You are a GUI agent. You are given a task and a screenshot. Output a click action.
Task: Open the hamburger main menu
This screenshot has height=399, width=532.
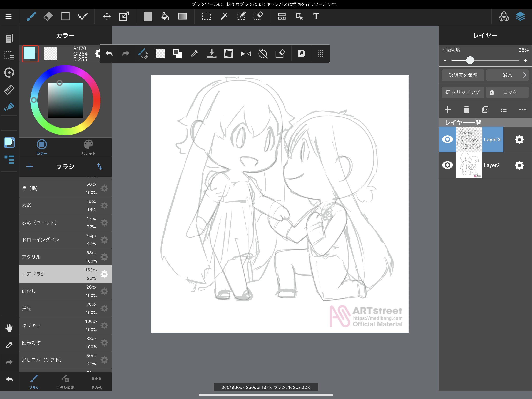9,16
